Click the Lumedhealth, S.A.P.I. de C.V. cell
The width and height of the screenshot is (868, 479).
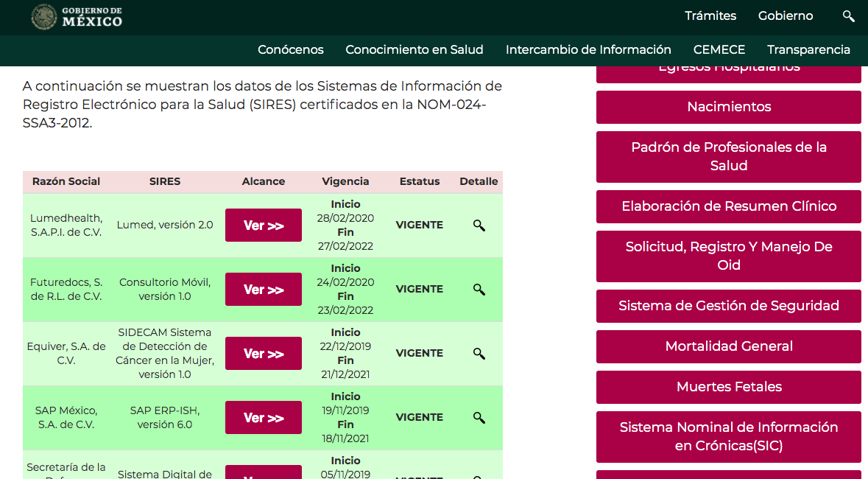[66, 225]
